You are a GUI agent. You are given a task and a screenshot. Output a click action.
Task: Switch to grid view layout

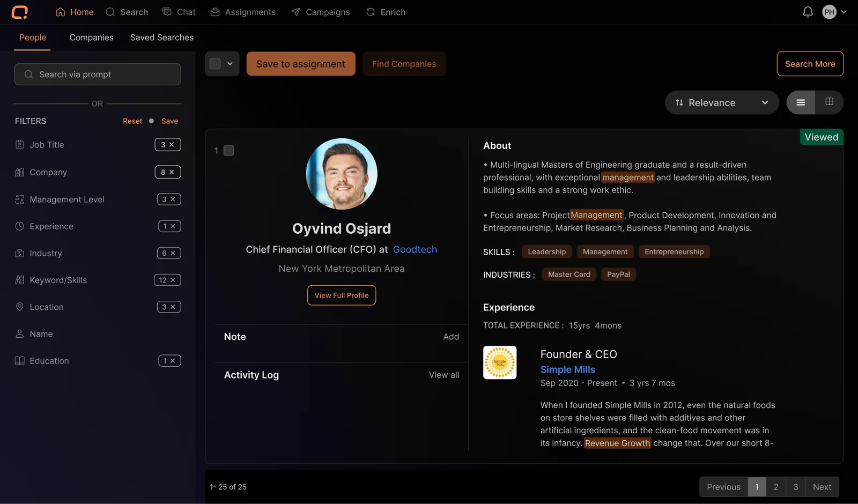click(x=829, y=102)
